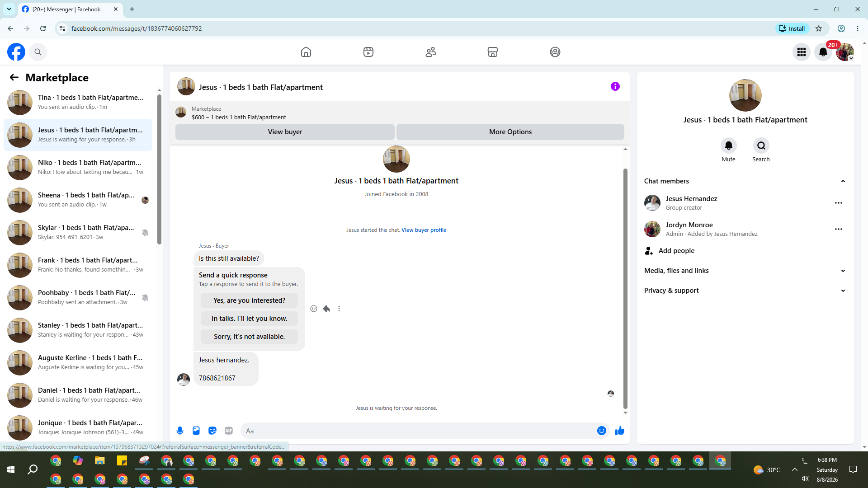
Task: Open Sheena's apartment chat
Action: point(78,200)
